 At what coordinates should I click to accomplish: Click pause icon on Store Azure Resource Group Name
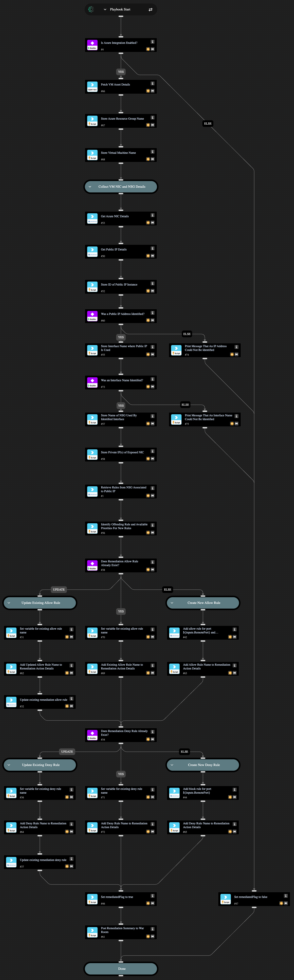(x=148, y=125)
